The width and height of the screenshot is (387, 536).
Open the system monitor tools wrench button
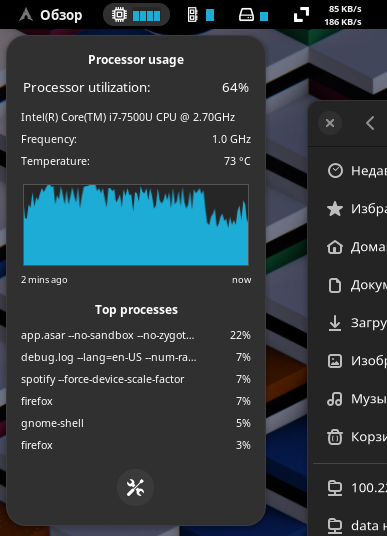[135, 487]
